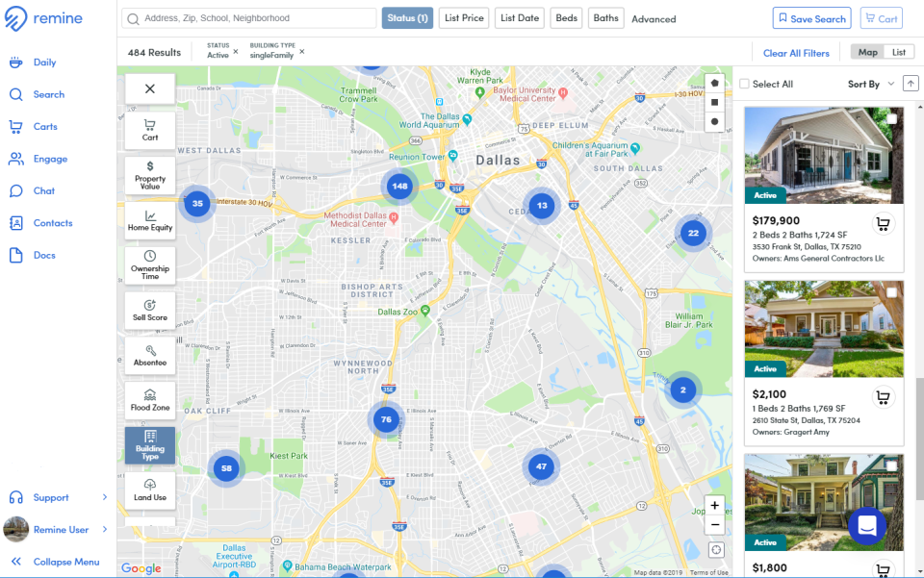Open the List Price filter dropdown
Viewport: 924px width, 578px height.
[x=464, y=18]
